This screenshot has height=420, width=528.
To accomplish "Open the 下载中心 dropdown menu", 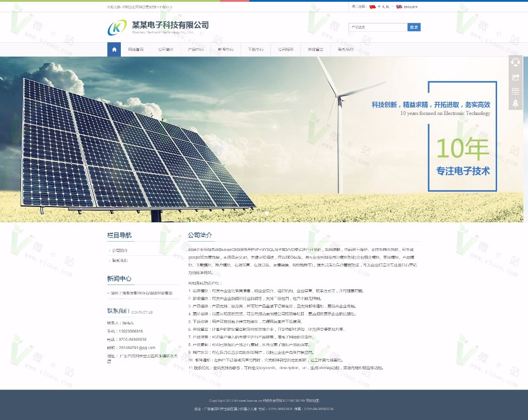I will 255,50.
